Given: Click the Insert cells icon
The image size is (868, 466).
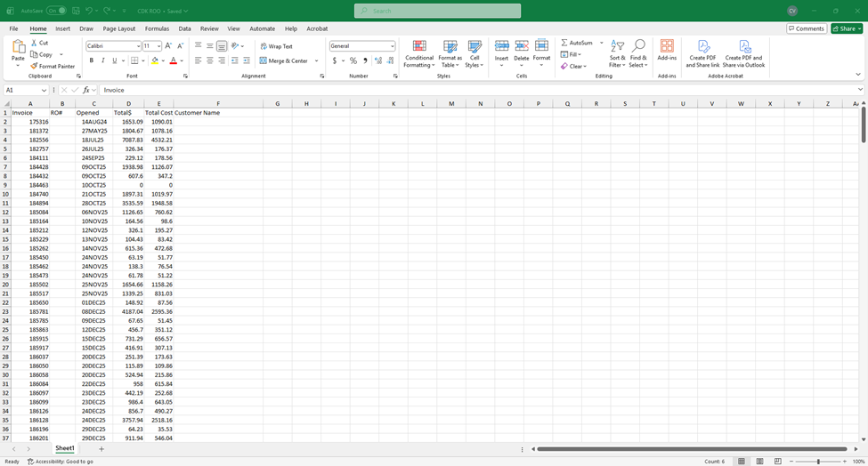Looking at the screenshot, I should (501, 46).
